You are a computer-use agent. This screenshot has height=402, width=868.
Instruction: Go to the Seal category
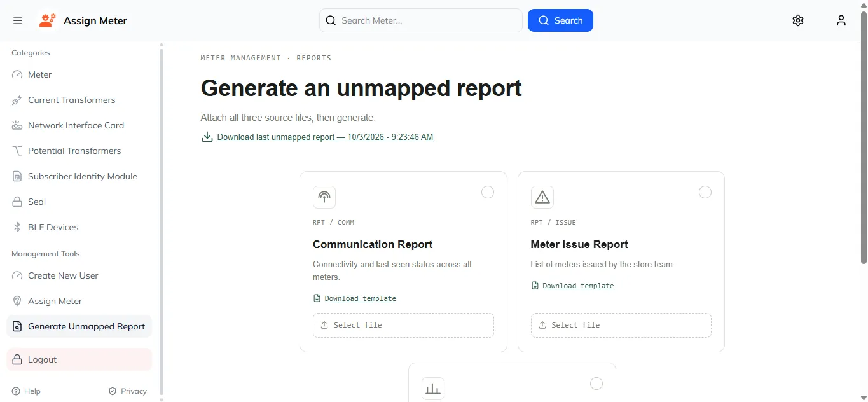(x=79, y=202)
